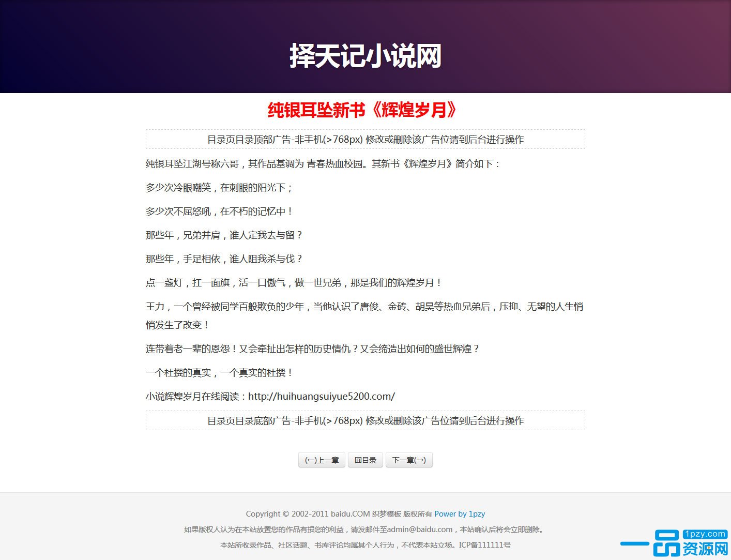Click the 择天记小说网 site title
The width and height of the screenshot is (731, 560).
coord(365,56)
